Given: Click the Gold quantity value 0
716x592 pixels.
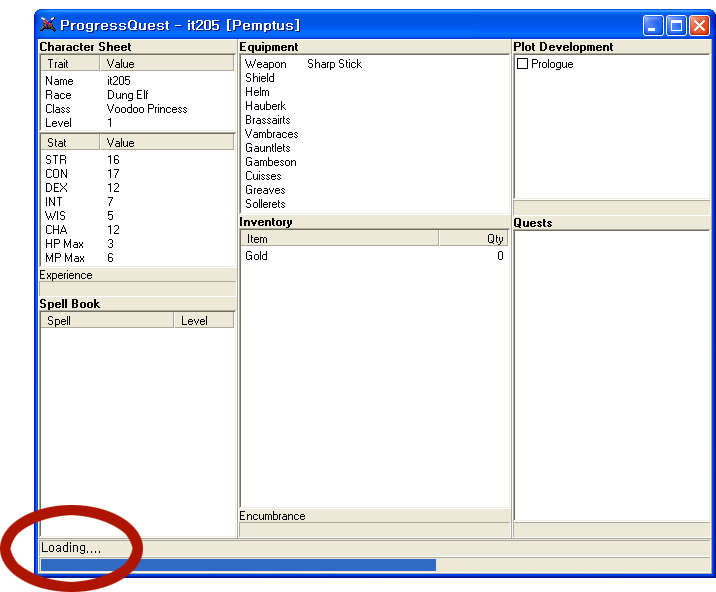Looking at the screenshot, I should coord(500,256).
